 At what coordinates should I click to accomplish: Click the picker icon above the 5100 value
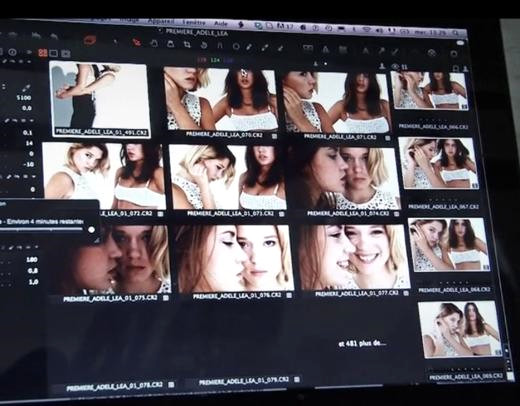pyautogui.click(x=27, y=88)
